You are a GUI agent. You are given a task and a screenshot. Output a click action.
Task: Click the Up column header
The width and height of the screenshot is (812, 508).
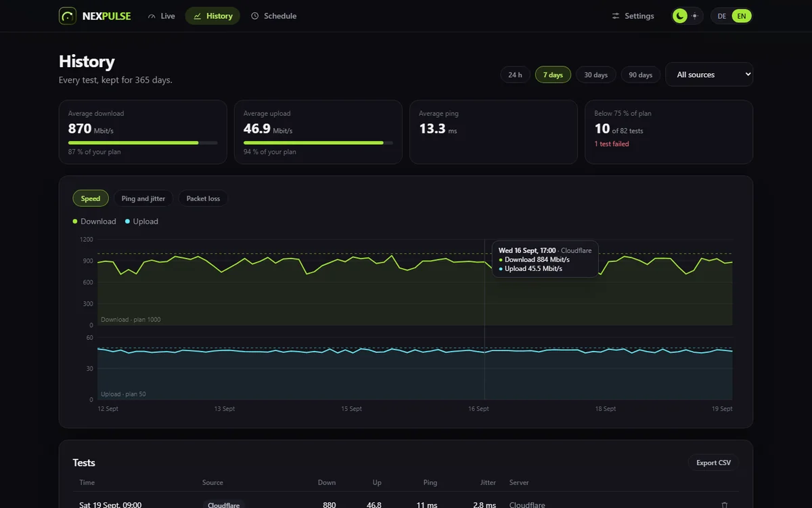pyautogui.click(x=377, y=483)
